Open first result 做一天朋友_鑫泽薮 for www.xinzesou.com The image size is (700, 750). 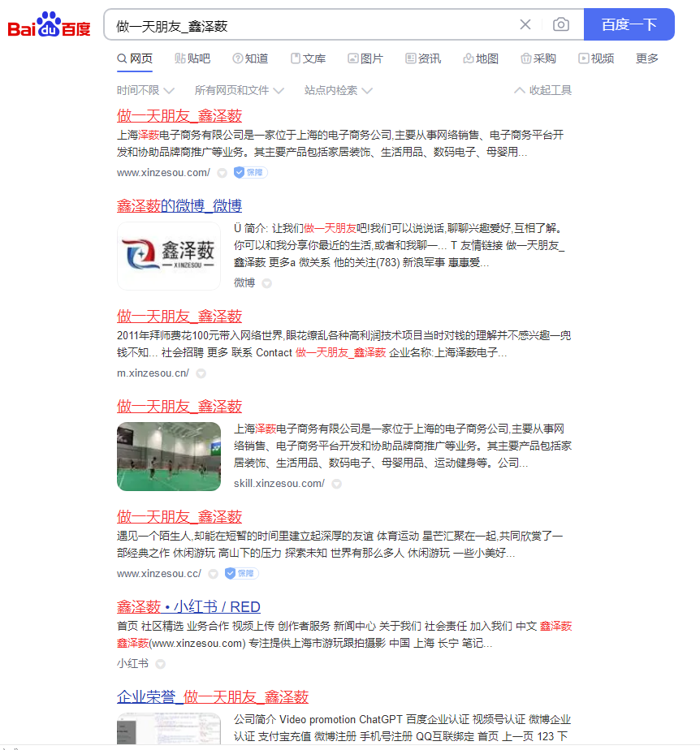point(179,116)
